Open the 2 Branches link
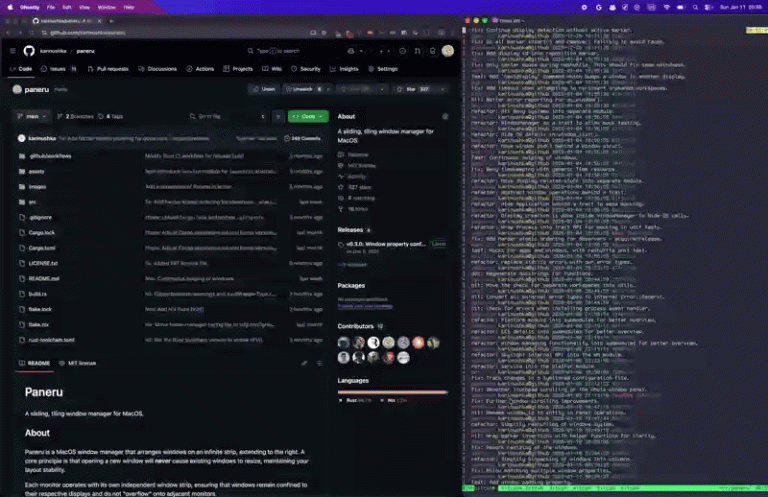The width and height of the screenshot is (768, 497). point(75,117)
